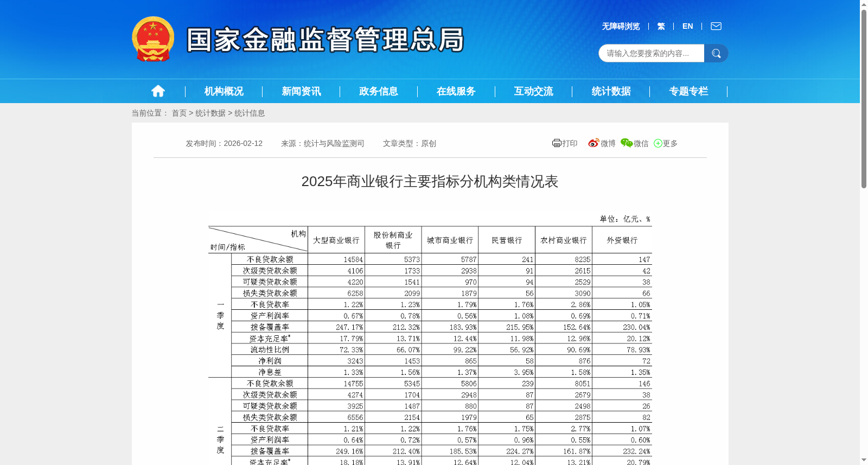This screenshot has width=868, height=465.
Task: Click publication date 2026-02-12
Action: coord(243,143)
